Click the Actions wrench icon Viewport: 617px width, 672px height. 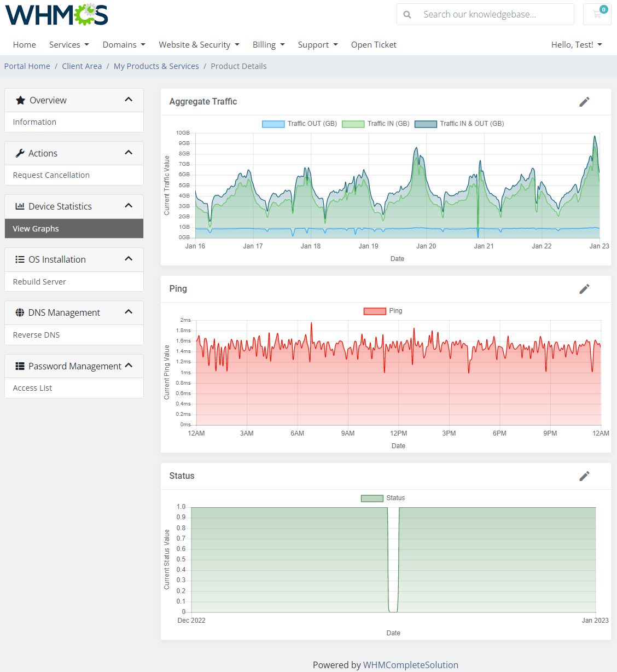tap(20, 153)
